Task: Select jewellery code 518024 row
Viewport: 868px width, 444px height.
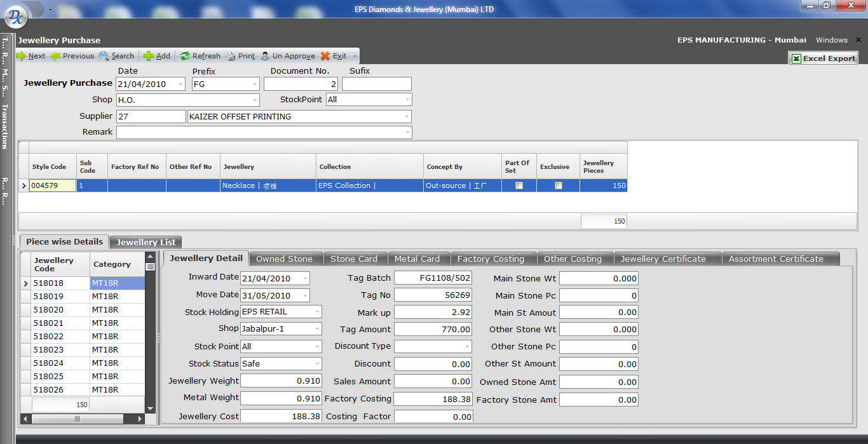Action: click(x=83, y=363)
